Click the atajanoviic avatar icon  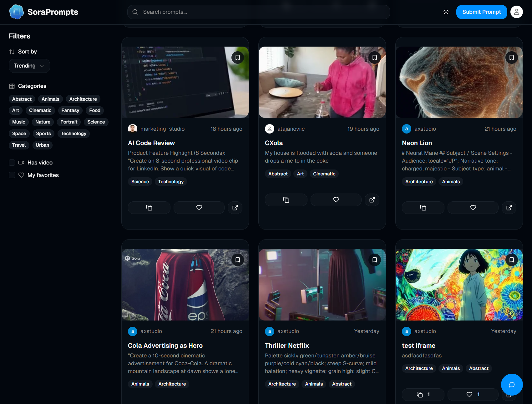point(270,129)
